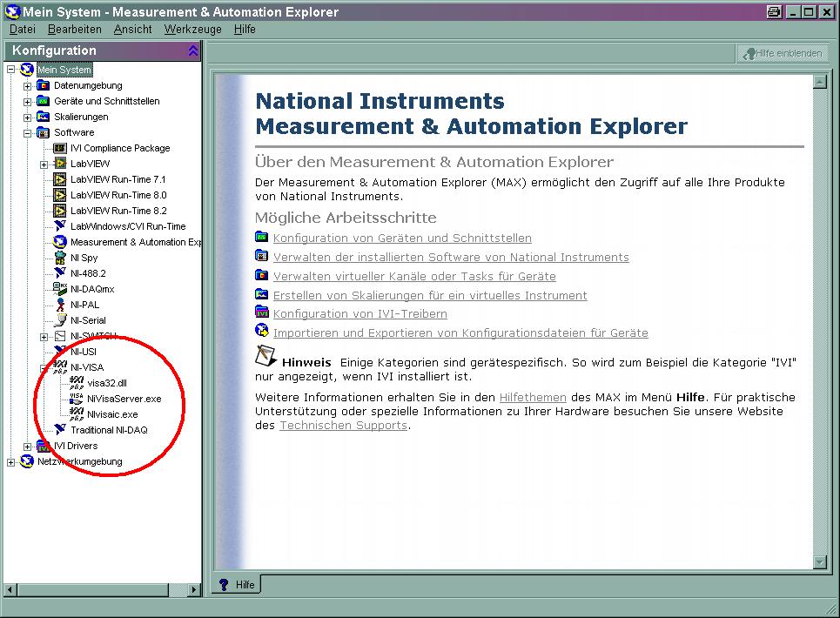Select the IVI Compliance Package icon
Viewport: 840px width, 618px height.
tap(60, 148)
